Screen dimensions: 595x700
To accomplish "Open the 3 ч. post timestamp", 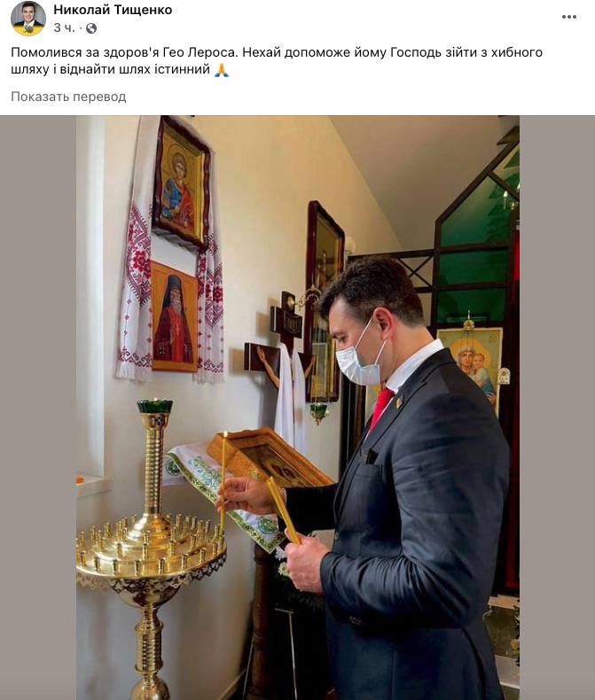I will [64, 28].
